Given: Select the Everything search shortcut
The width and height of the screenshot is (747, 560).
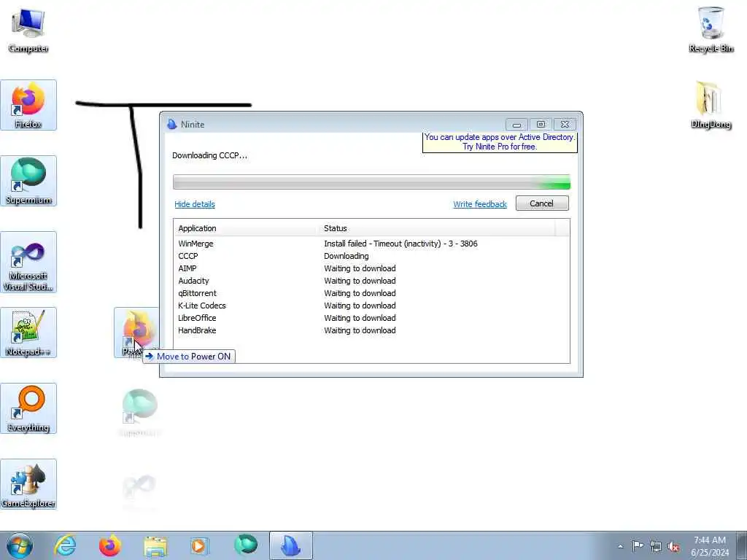Looking at the screenshot, I should coord(28,408).
